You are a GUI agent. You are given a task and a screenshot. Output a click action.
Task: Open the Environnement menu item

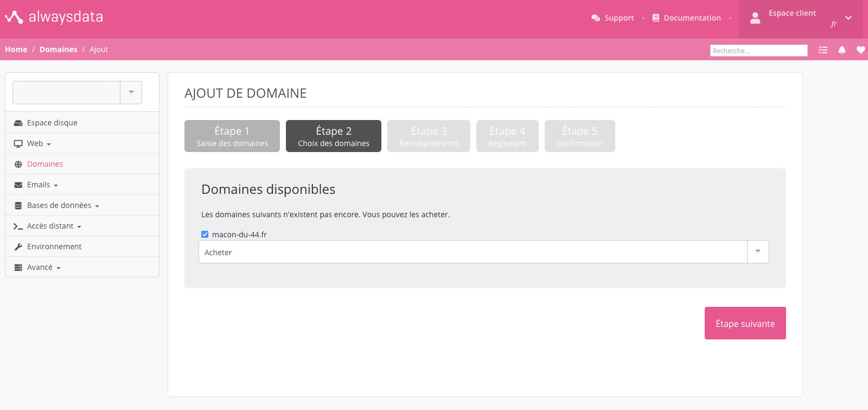[82, 247]
